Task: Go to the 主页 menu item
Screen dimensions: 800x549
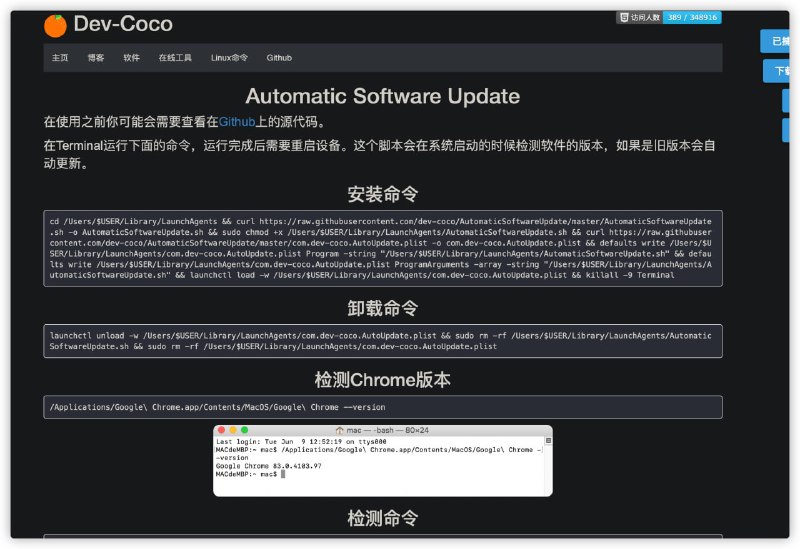Action: pos(60,58)
